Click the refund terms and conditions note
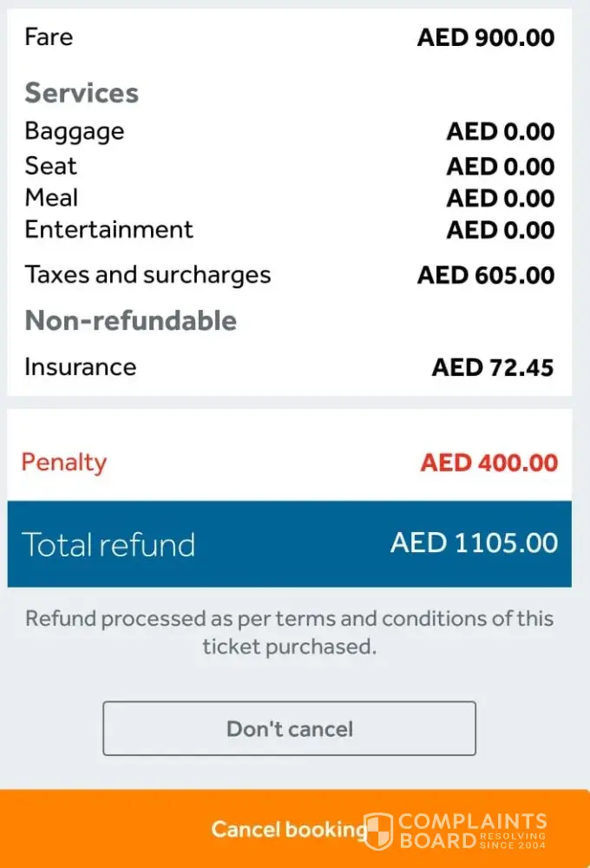The image size is (590, 868). pos(289,632)
